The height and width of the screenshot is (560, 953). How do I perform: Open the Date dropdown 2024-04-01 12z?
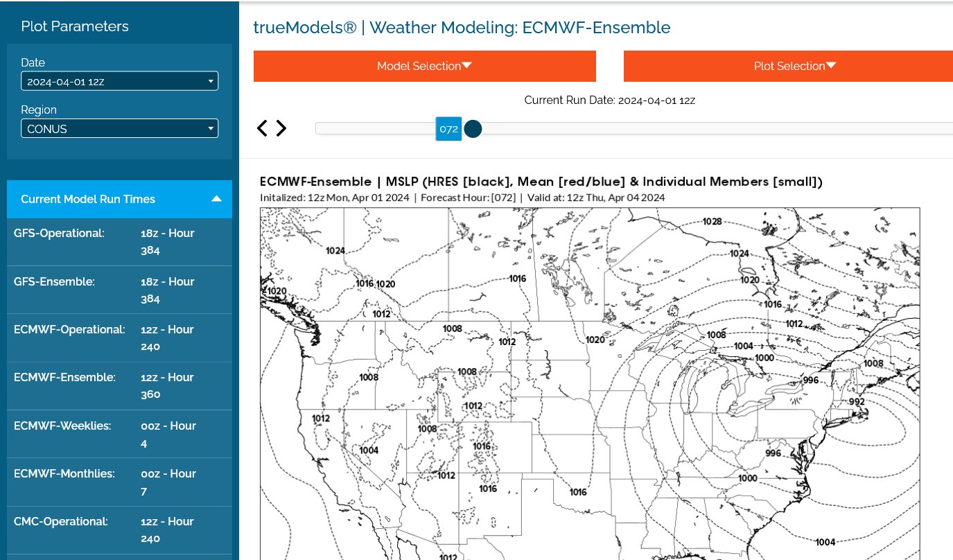(x=119, y=81)
